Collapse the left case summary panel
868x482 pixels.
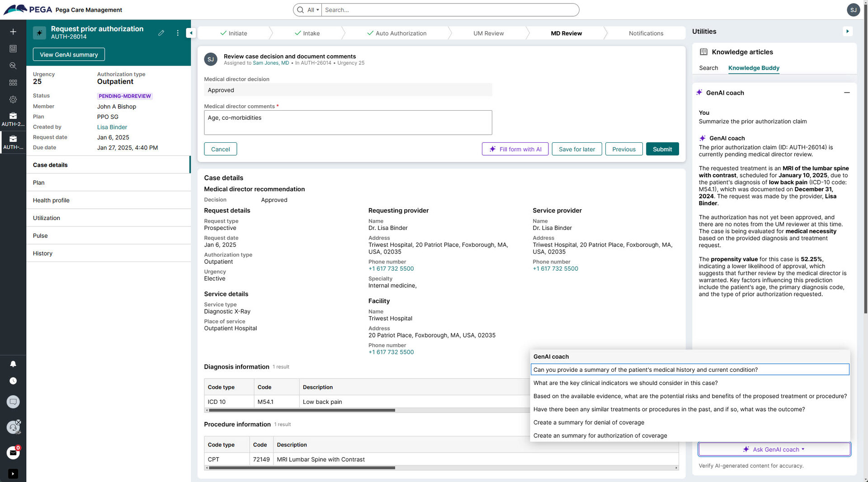[191, 33]
